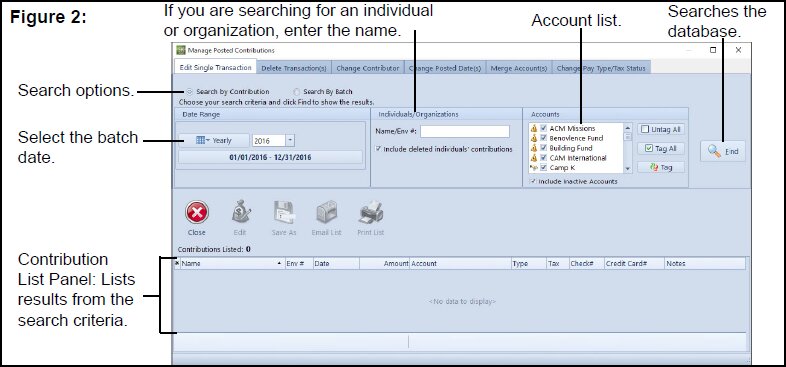Uncheck the Benovlence Fund checkbox
Screen dimensions: 786x367
[543, 138]
